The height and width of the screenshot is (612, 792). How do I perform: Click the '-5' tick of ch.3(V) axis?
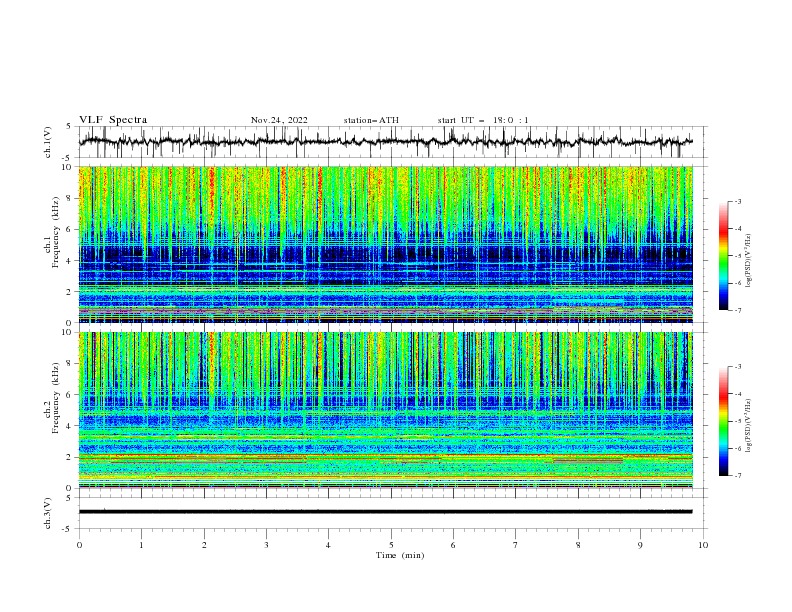pyautogui.click(x=68, y=529)
